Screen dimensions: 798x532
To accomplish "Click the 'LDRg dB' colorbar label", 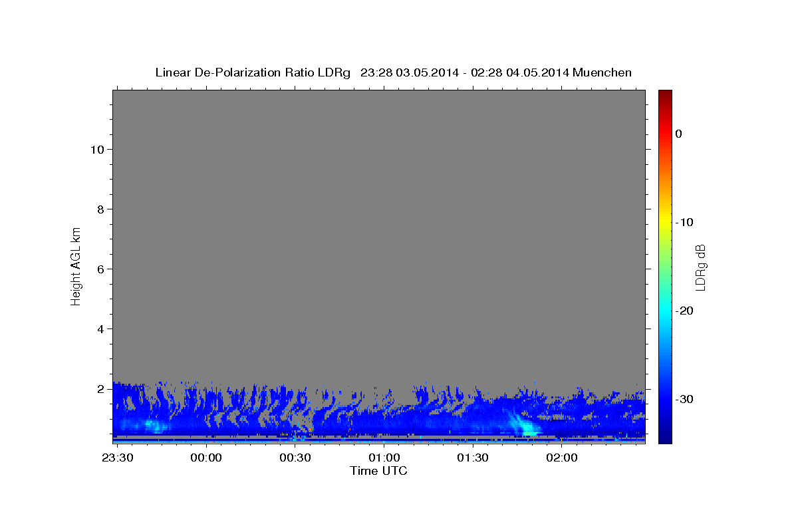I will [700, 267].
